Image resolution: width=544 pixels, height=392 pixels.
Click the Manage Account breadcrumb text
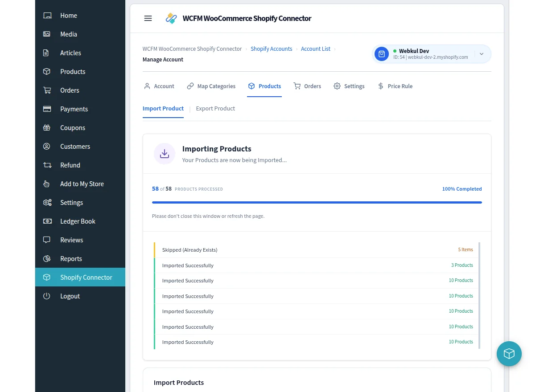click(163, 60)
